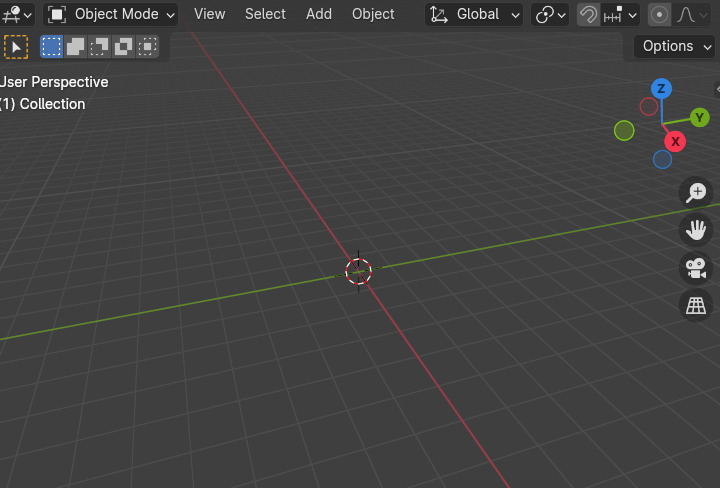Toggle snapping magnet icon

[588, 15]
